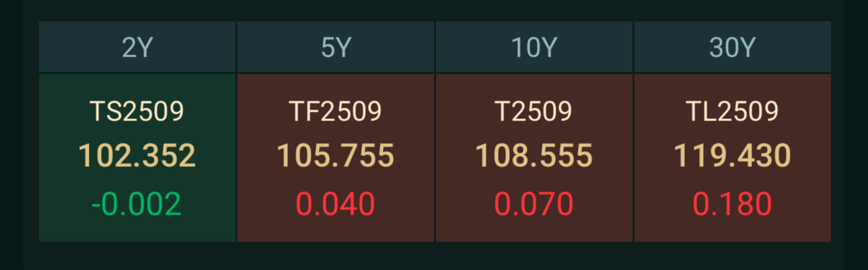The height and width of the screenshot is (270, 868).
Task: Click the green -0.002 change value
Action: (137, 204)
